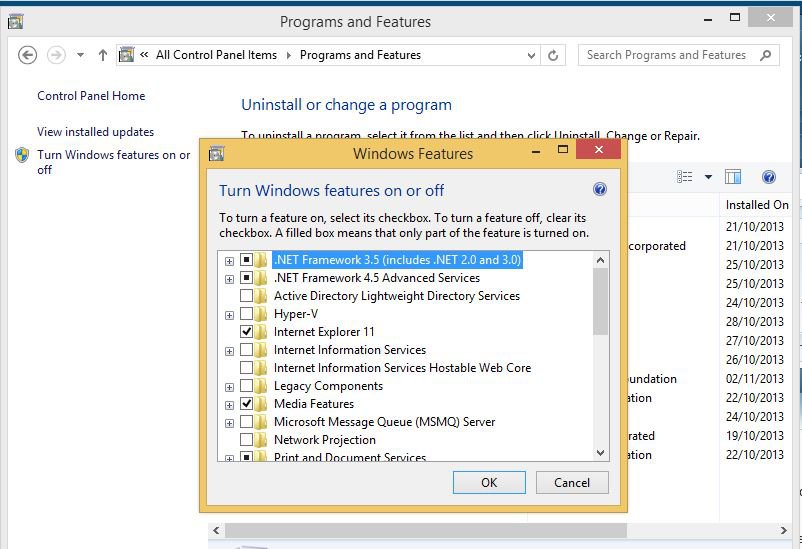Enable the Hostable Web Core checkbox

(246, 367)
